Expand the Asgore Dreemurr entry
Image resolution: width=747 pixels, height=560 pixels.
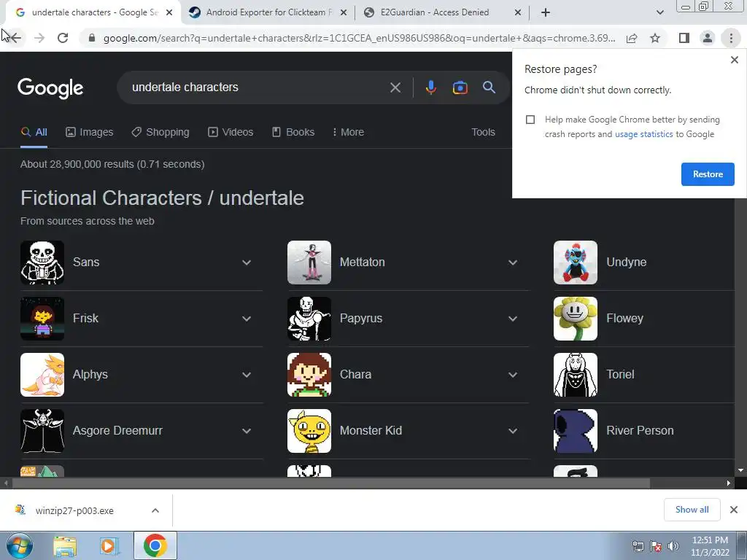coord(247,431)
